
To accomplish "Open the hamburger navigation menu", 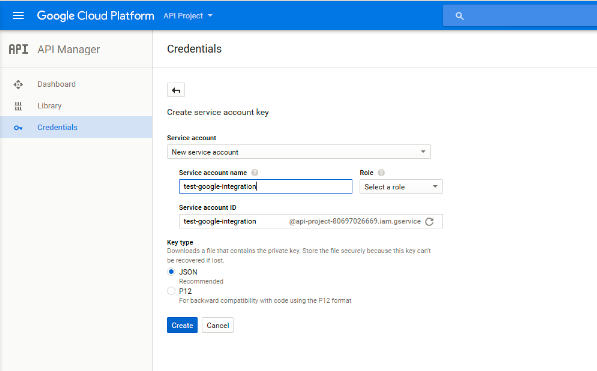I will click(18, 16).
